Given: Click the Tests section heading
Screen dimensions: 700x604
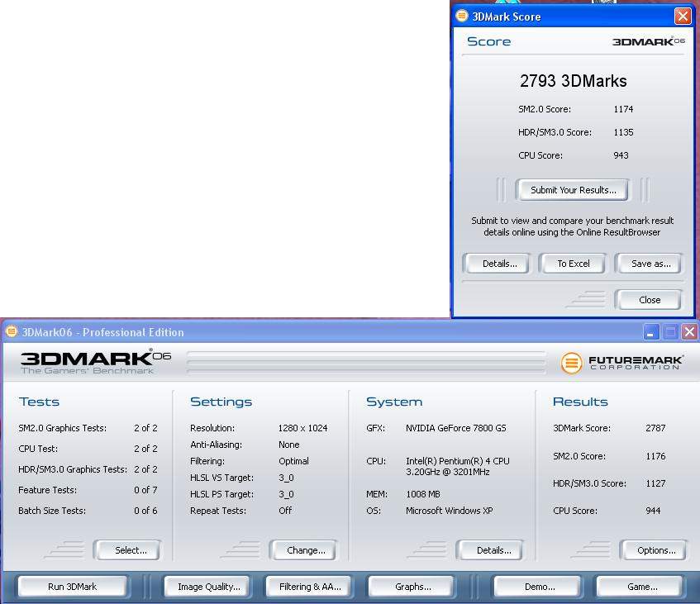Looking at the screenshot, I should 39,402.
